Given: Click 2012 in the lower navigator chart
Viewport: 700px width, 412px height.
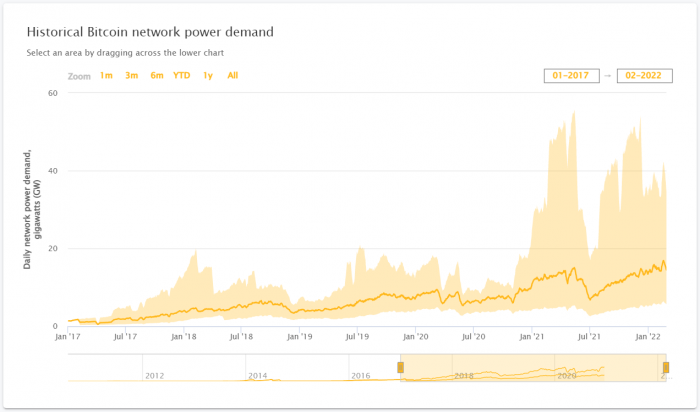Looking at the screenshot, I should [x=154, y=376].
